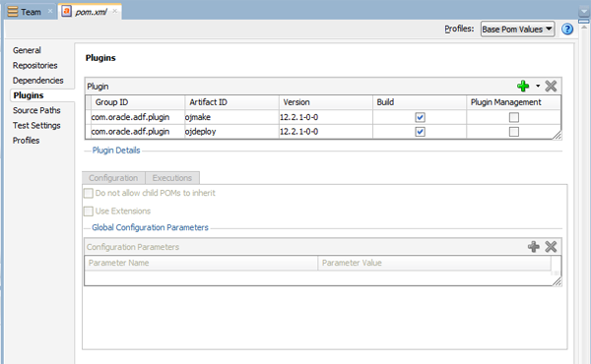This screenshot has width=591, height=364.
Task: Click the Version column header
Action: click(x=326, y=102)
